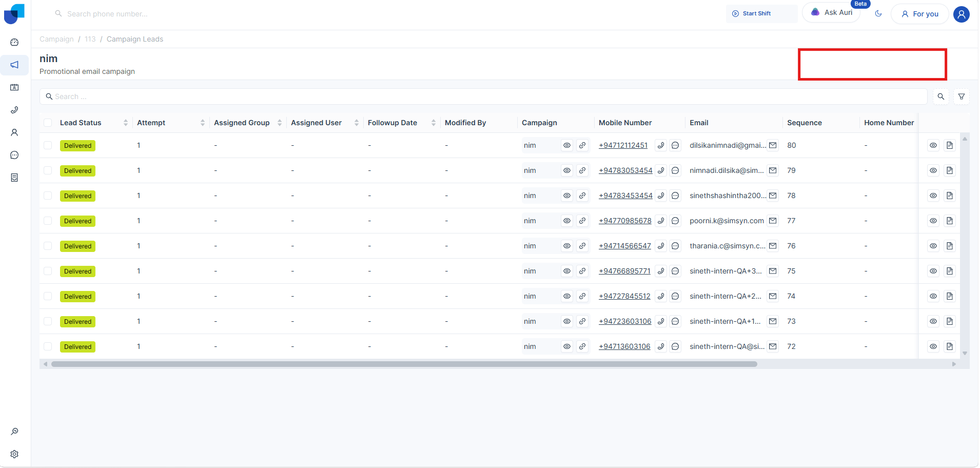Viewport: 980px width, 468px height.
Task: Click the dashboard gauge icon in sidebar
Action: point(14,42)
